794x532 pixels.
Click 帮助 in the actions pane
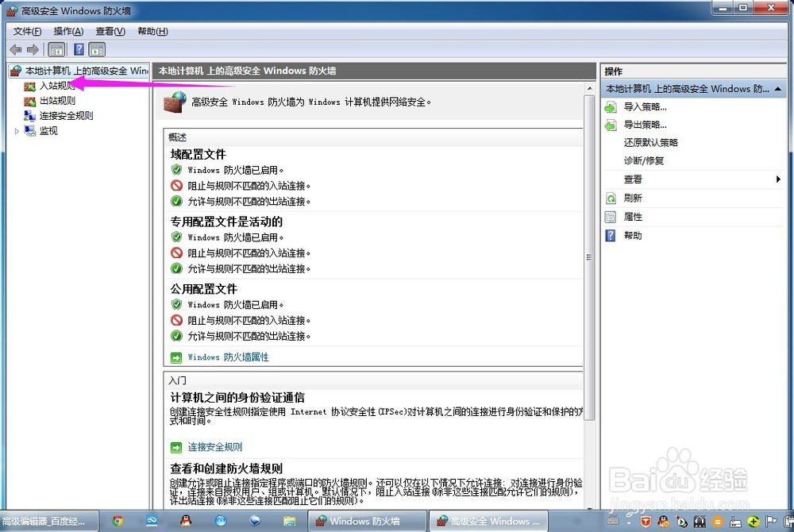tap(633, 235)
